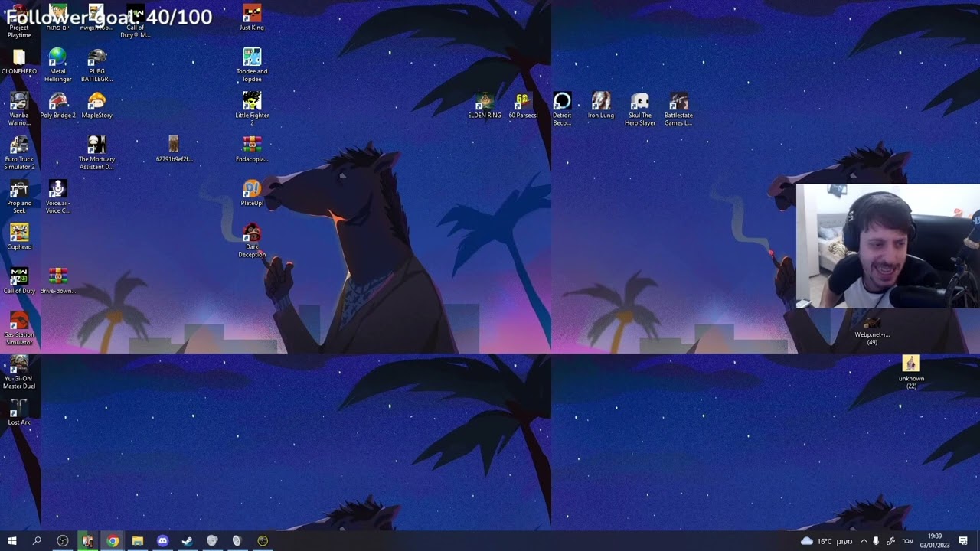Expand the hidden system tray icons
The height and width of the screenshot is (551, 980).
[x=864, y=541]
